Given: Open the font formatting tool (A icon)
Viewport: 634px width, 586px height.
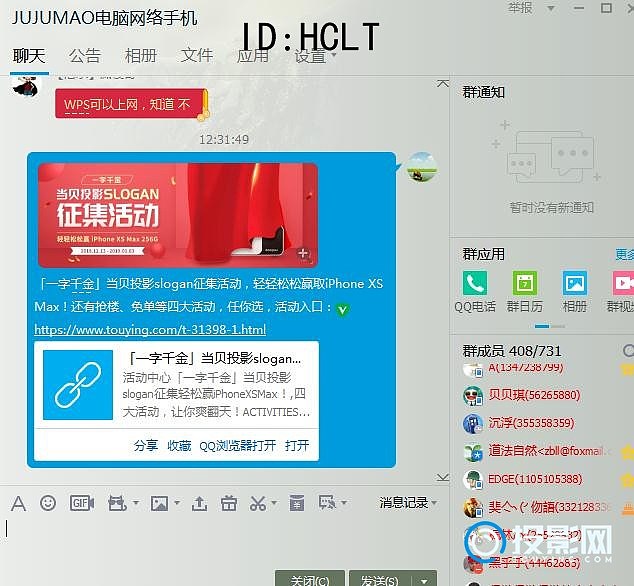Looking at the screenshot, I should [x=18, y=504].
